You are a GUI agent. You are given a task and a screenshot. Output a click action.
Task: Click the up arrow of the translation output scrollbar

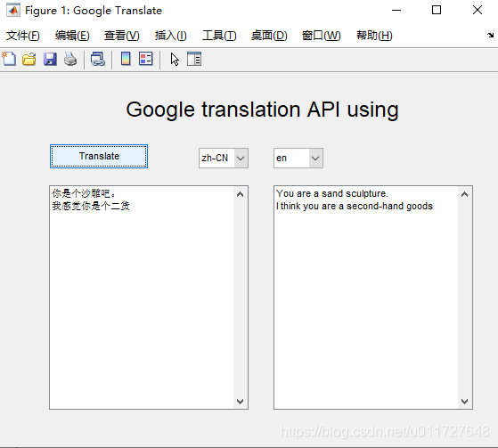pyautogui.click(x=464, y=194)
